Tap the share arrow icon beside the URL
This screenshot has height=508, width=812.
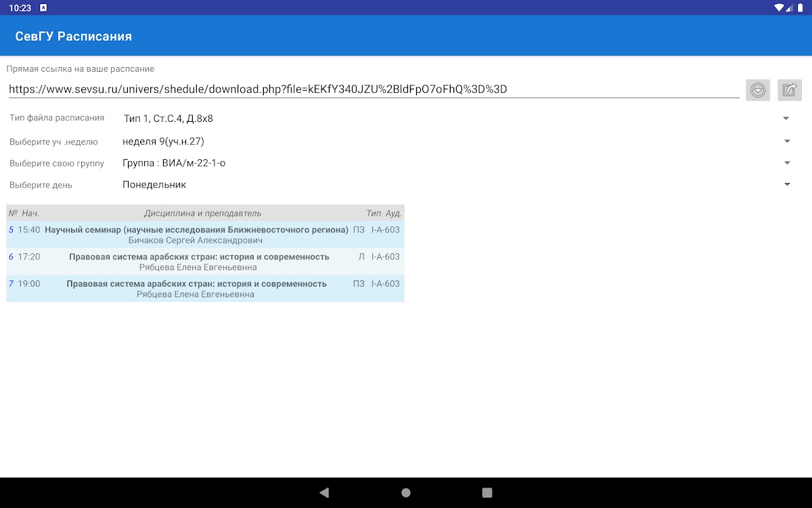coord(789,90)
